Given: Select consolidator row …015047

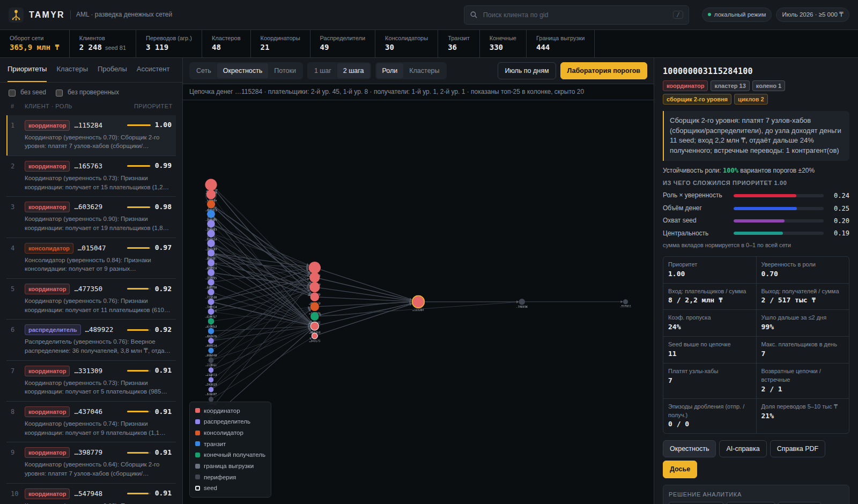Looking at the screenshot, I should coord(91,258).
